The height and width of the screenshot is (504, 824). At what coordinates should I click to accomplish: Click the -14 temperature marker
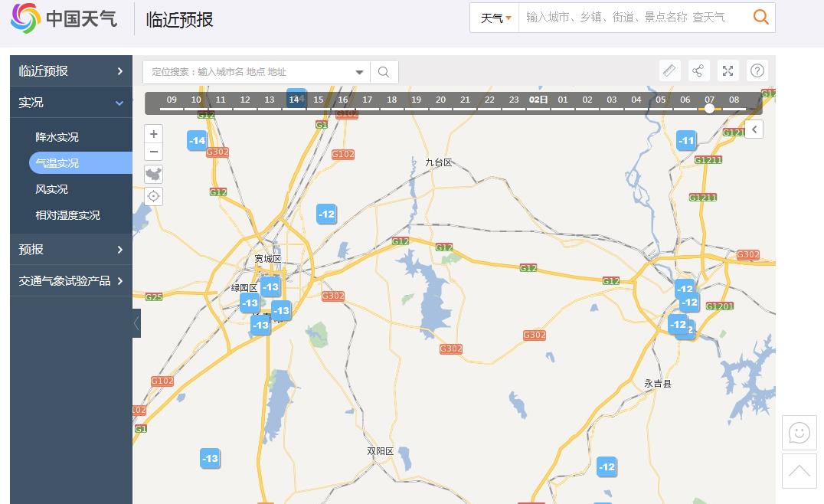tap(197, 140)
